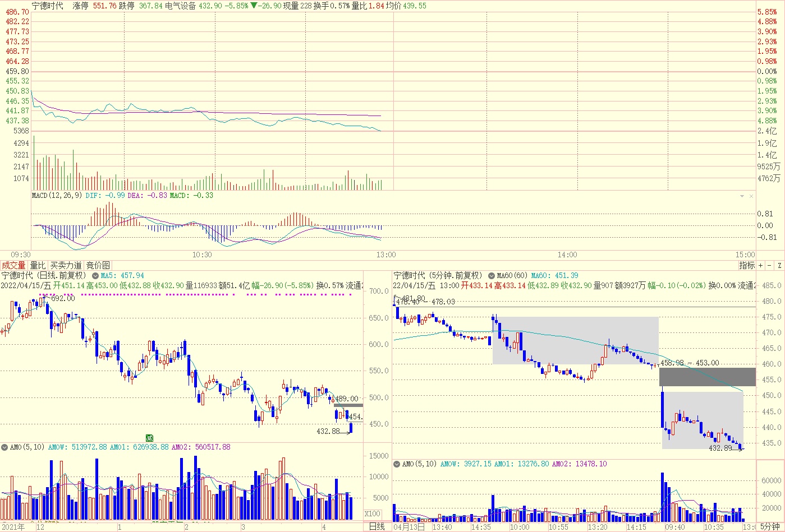The width and height of the screenshot is (785, 532).
Task: Click the 均价 439.55 average price value
Action: coord(406,6)
